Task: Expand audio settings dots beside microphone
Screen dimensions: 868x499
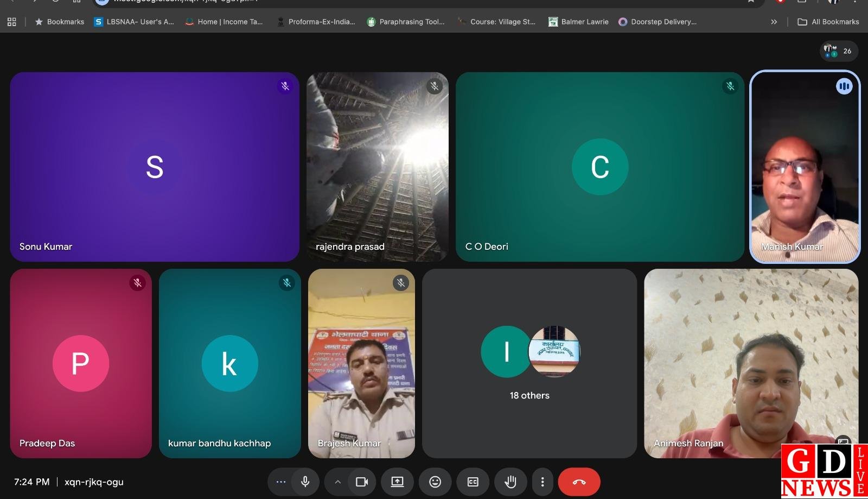Action: 280,482
